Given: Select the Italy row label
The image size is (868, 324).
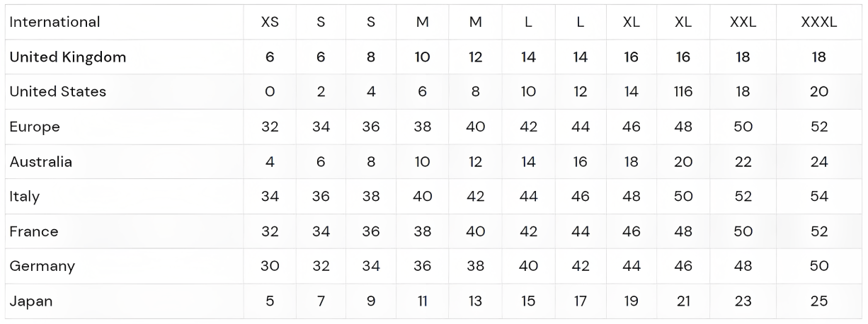Looking at the screenshot, I should (24, 197).
